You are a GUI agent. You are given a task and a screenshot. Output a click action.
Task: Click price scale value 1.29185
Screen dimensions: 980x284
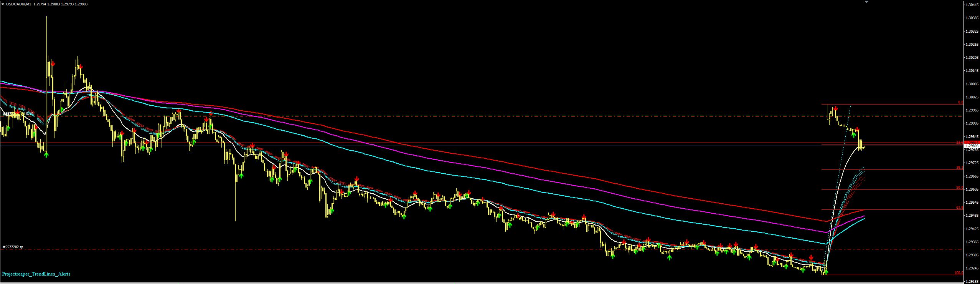pyautogui.click(x=971, y=281)
